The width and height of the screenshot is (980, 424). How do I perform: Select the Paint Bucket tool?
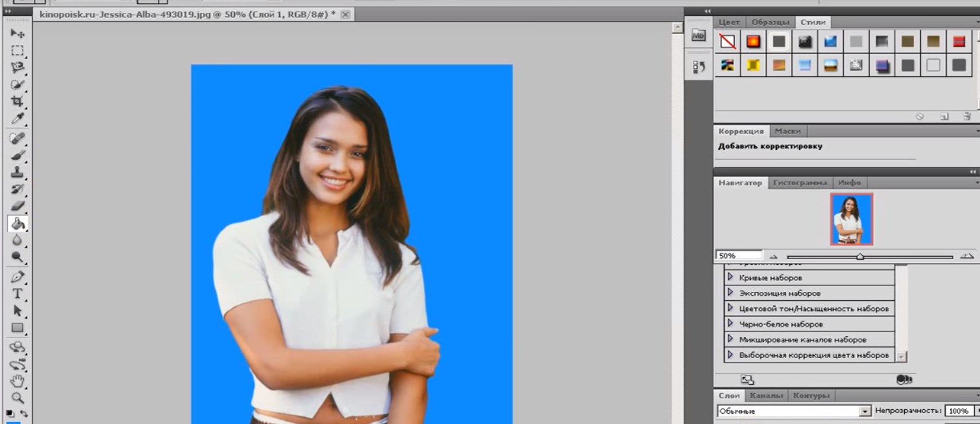[x=17, y=223]
